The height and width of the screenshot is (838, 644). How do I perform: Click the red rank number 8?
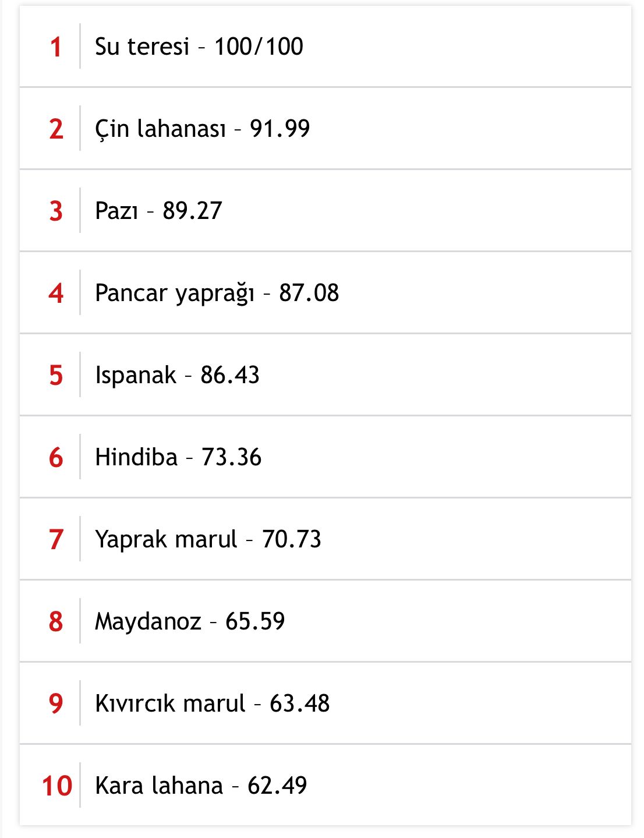click(x=56, y=622)
